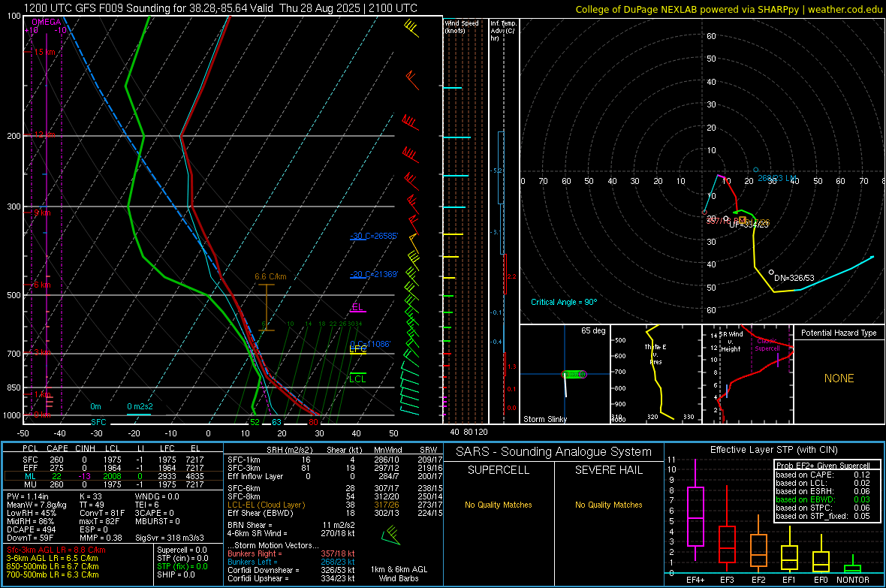Click the SR Wind v. Height panel title
Viewport: 886px width, 588px height.
(731, 342)
